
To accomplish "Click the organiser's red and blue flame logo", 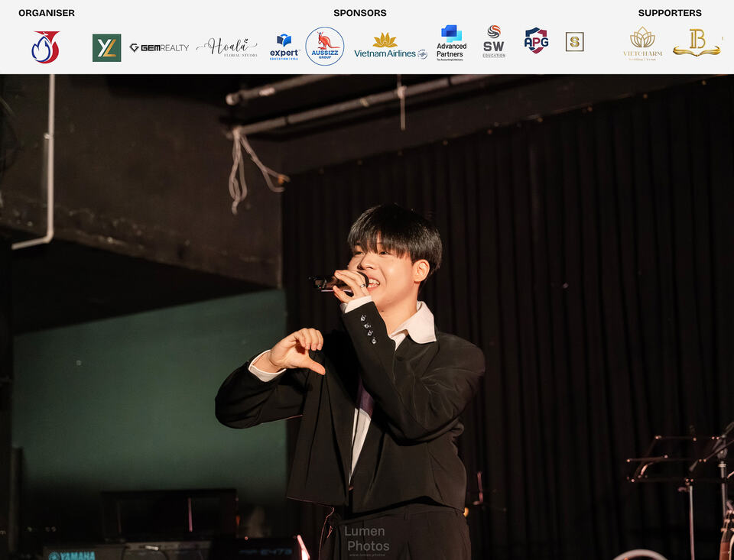I will (x=45, y=47).
